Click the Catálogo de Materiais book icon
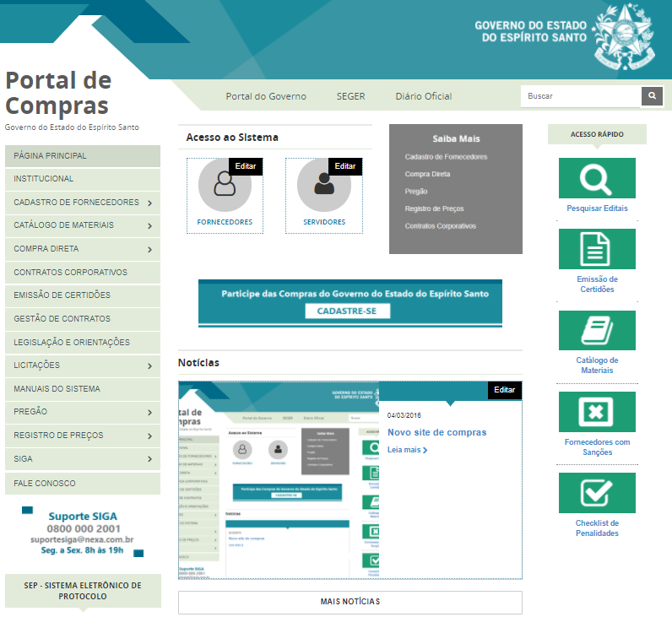 pos(597,330)
